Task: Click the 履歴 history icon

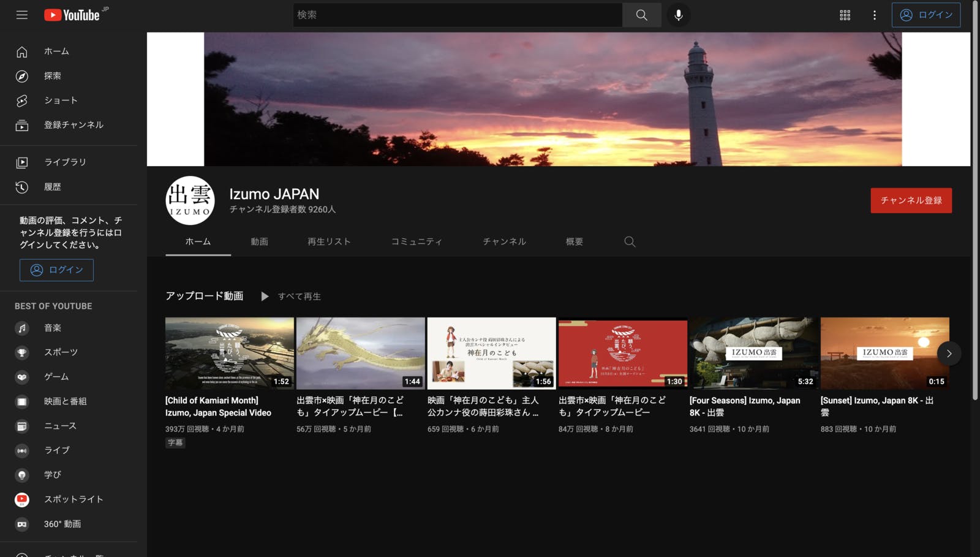Action: [x=22, y=187]
